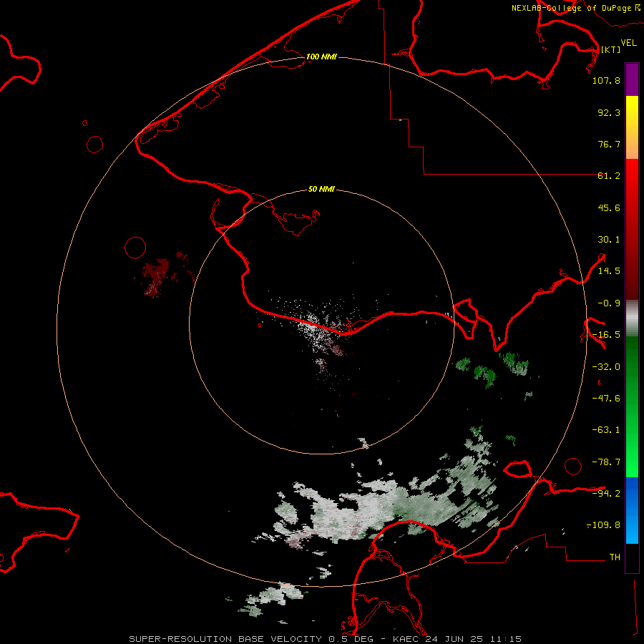Viewport: 644px width, 644px height.
Task: Click the [KT] units label
Action: pos(610,49)
